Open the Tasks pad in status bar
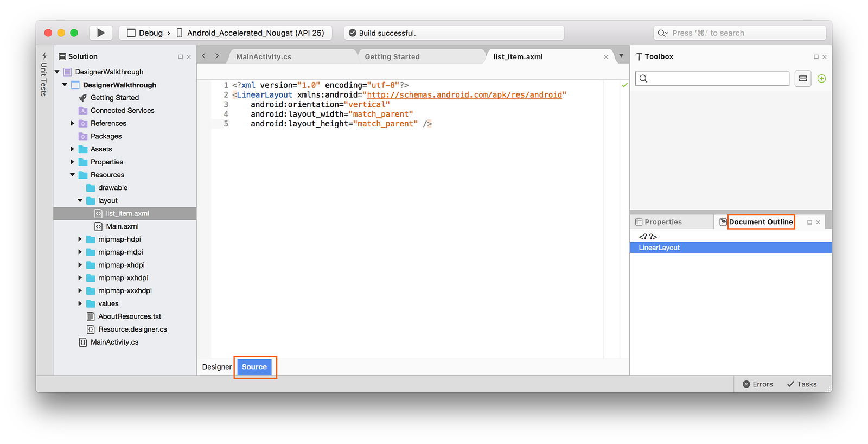 click(802, 384)
